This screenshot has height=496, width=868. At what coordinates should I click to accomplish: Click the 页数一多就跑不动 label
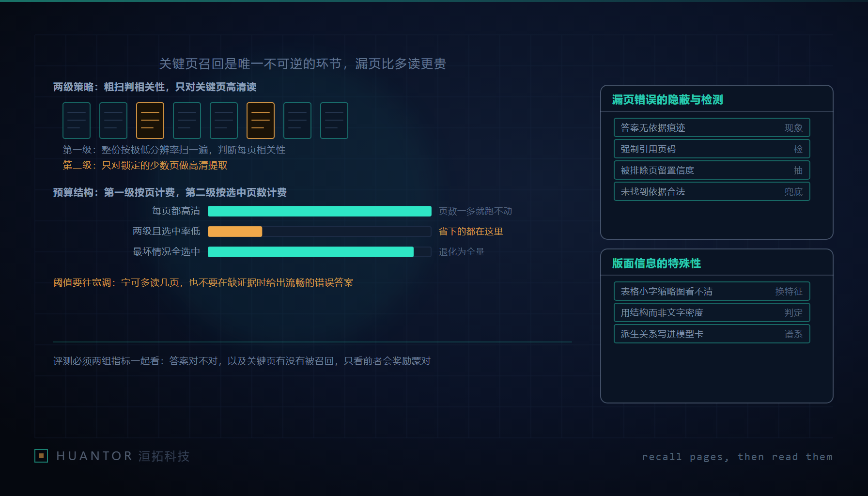pos(475,211)
